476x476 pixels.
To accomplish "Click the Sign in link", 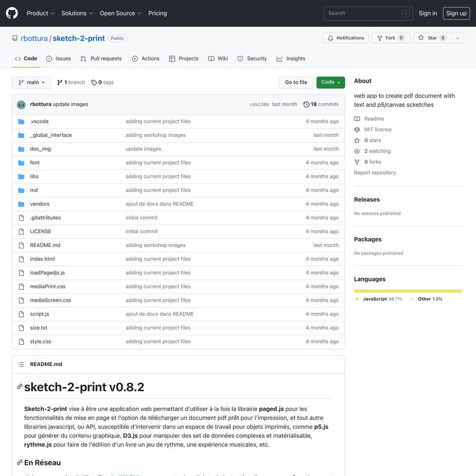I will [x=428, y=13].
